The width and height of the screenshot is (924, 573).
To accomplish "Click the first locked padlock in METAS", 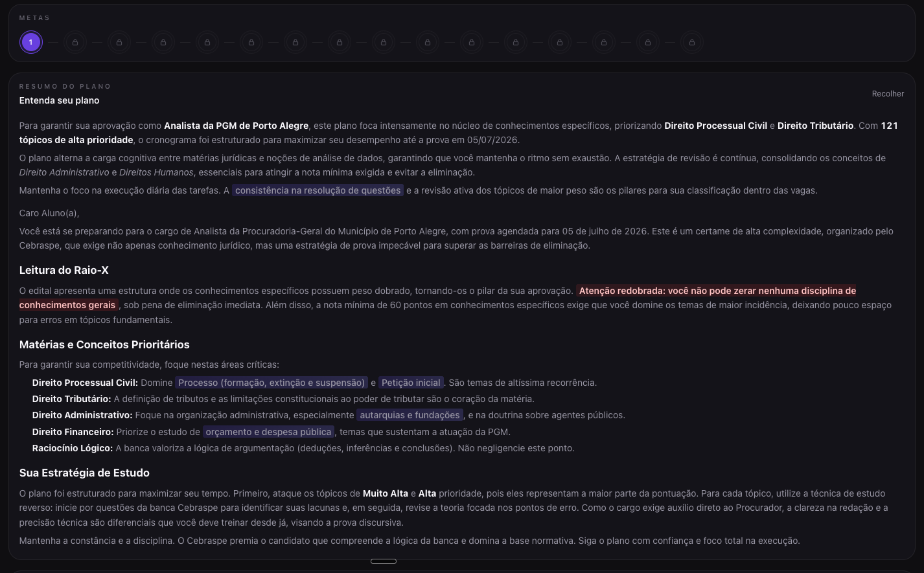I will coord(75,41).
